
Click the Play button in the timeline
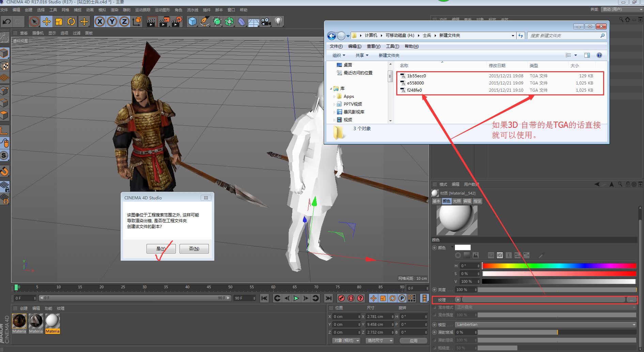pyautogui.click(x=296, y=298)
